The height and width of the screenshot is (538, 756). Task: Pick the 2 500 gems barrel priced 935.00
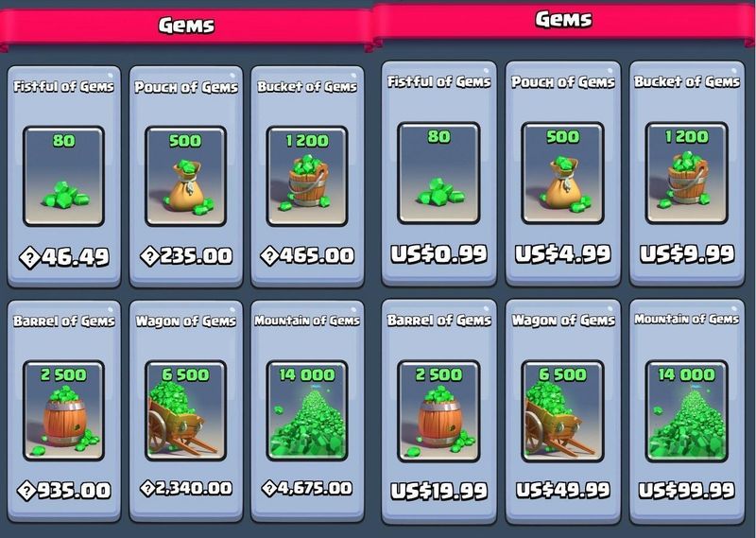[63, 410]
